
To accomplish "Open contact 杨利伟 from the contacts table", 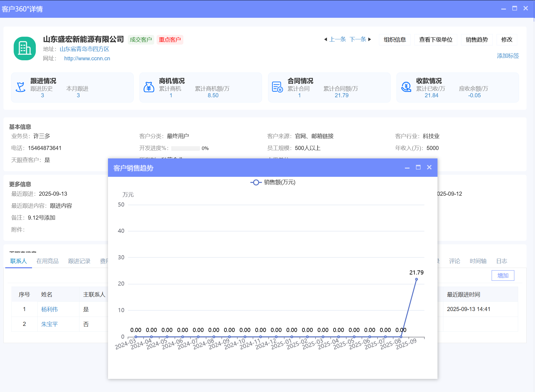I will 49,309.
